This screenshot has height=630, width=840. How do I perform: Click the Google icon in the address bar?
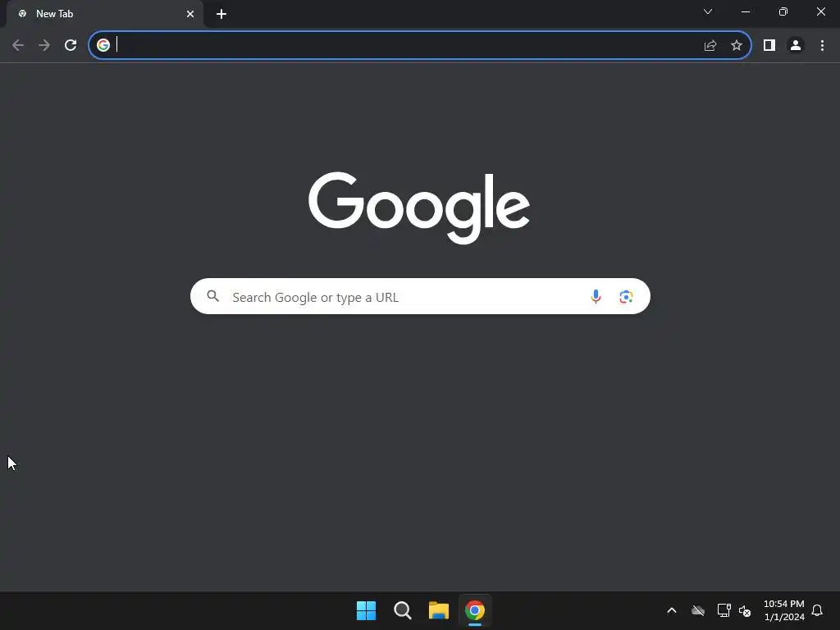[103, 45]
